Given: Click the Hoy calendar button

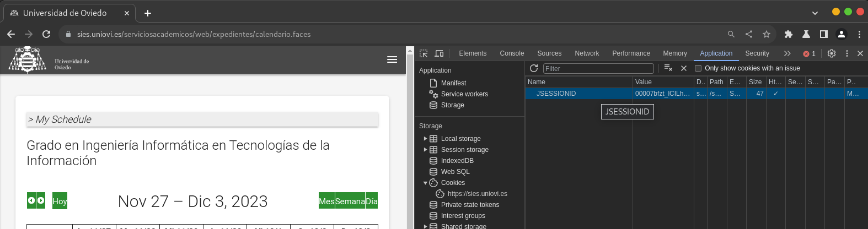Looking at the screenshot, I should [x=60, y=201].
